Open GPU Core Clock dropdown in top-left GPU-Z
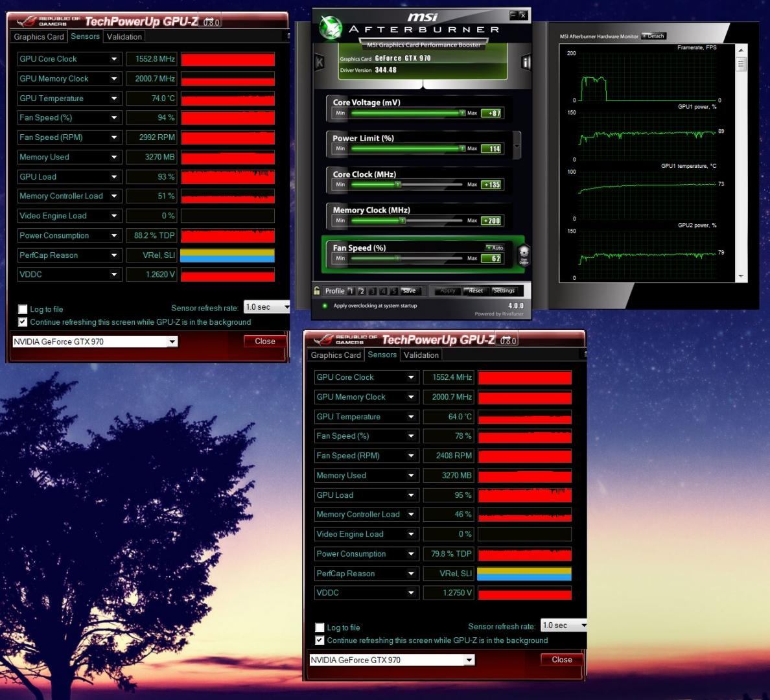The width and height of the screenshot is (770, 700). tap(114, 59)
